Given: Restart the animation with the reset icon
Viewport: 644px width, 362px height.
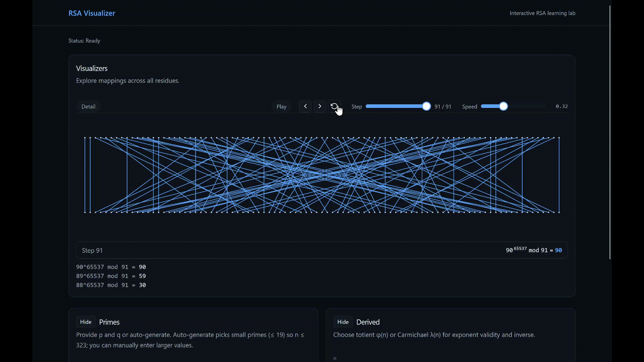Looking at the screenshot, I should pyautogui.click(x=334, y=106).
